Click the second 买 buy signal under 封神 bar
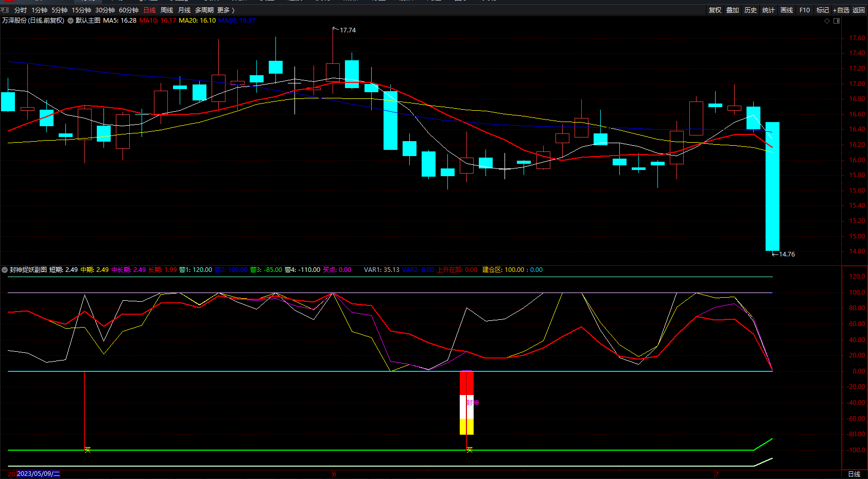 click(469, 450)
